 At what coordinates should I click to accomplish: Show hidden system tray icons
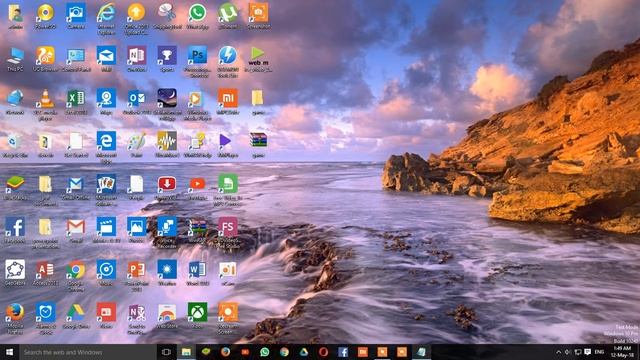pos(558,352)
